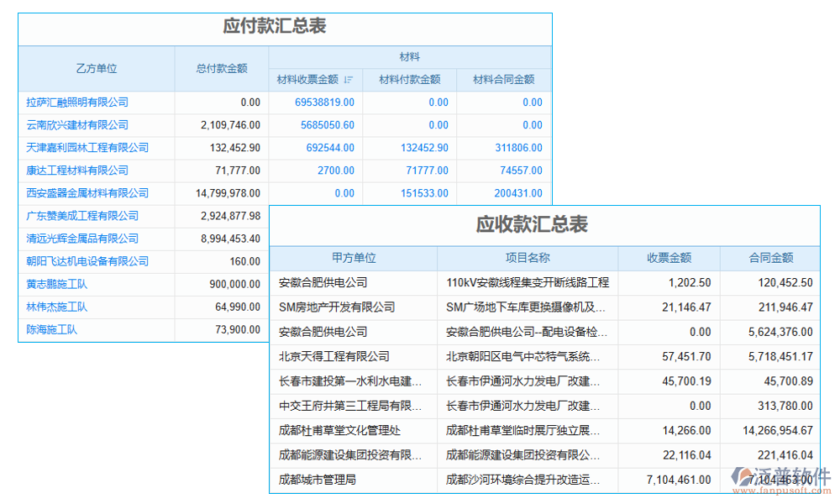Toggle descending order on 材料收票金额 column
Image resolution: width=840 pixels, height=504 pixels.
pyautogui.click(x=347, y=79)
